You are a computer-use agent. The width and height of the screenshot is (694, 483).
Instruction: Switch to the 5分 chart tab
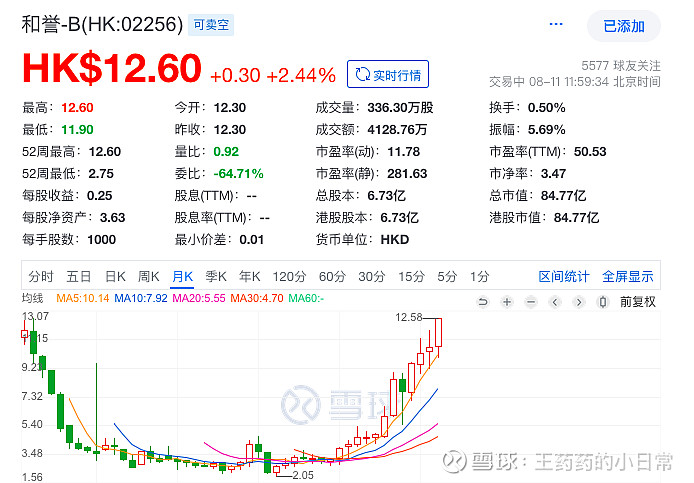(x=447, y=277)
